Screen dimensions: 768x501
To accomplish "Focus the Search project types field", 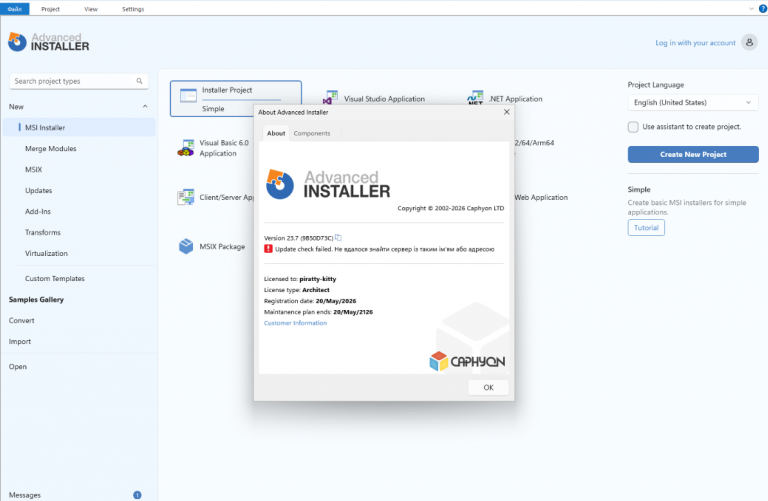I will click(79, 81).
